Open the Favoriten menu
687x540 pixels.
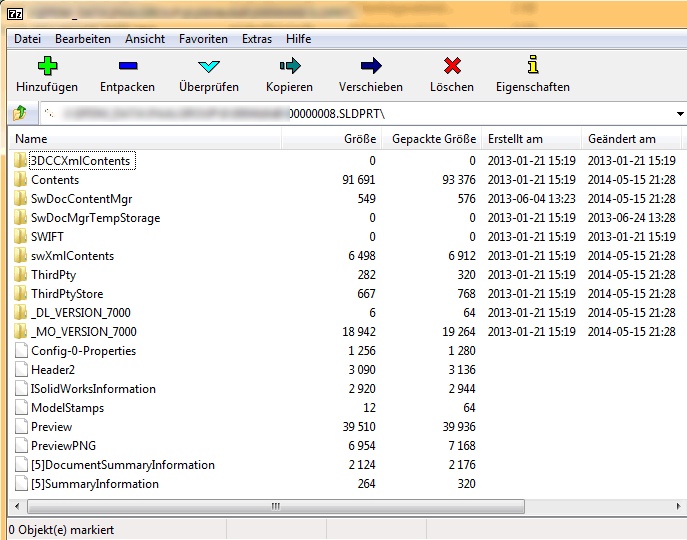203,39
